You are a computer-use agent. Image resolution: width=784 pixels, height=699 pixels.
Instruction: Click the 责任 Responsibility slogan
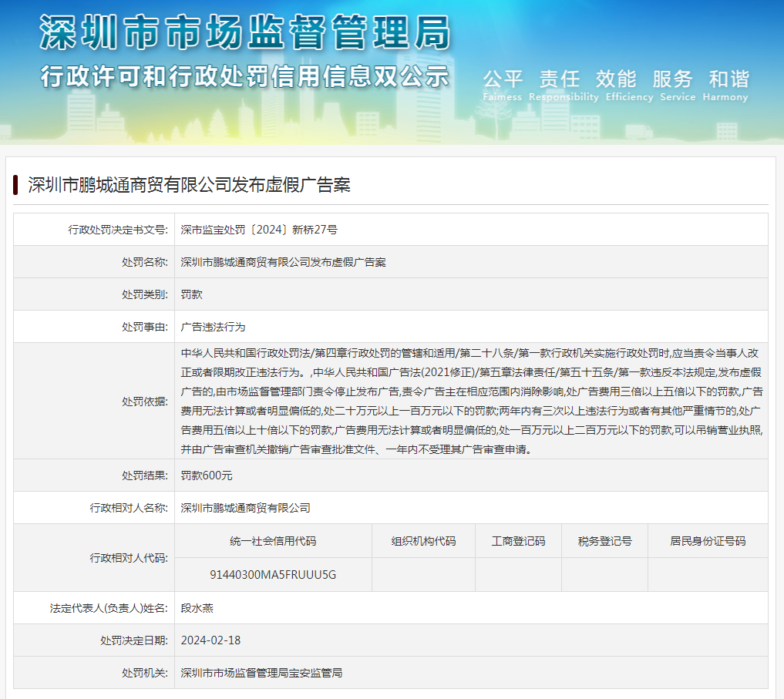(x=564, y=86)
